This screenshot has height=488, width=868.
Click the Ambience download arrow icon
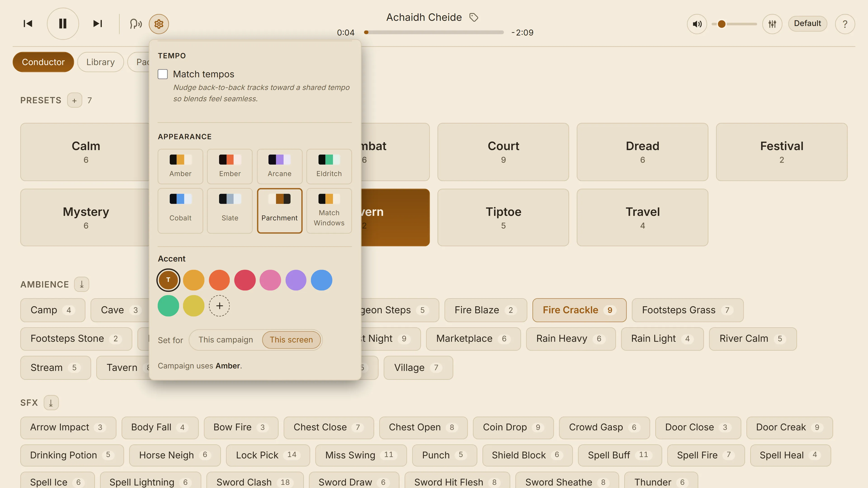(82, 284)
